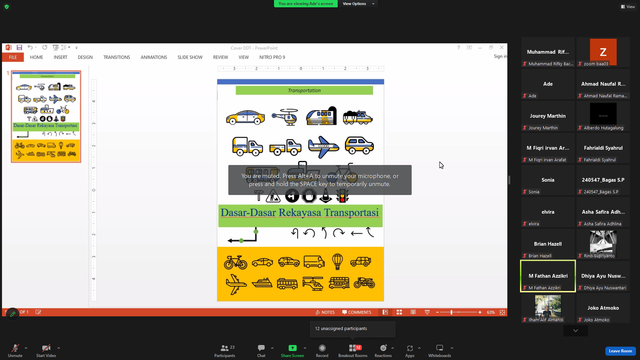The image size is (640, 360).
Task: Open the HOME ribbon tab
Action: click(36, 57)
